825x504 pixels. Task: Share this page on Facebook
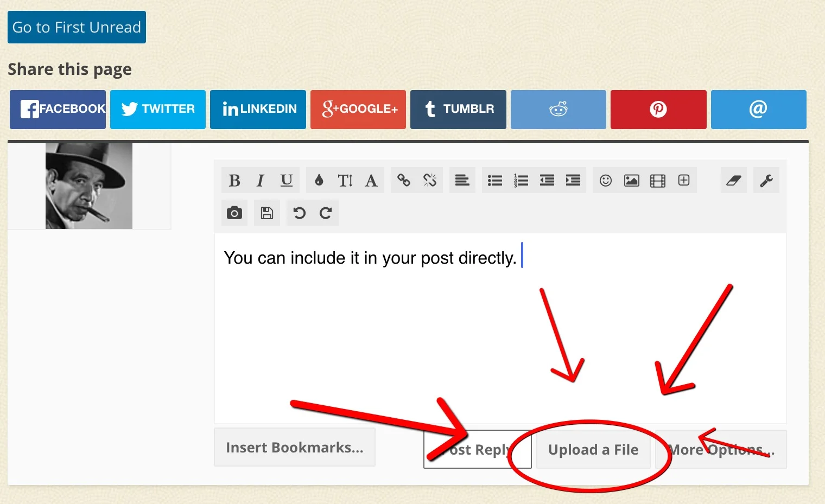[58, 109]
